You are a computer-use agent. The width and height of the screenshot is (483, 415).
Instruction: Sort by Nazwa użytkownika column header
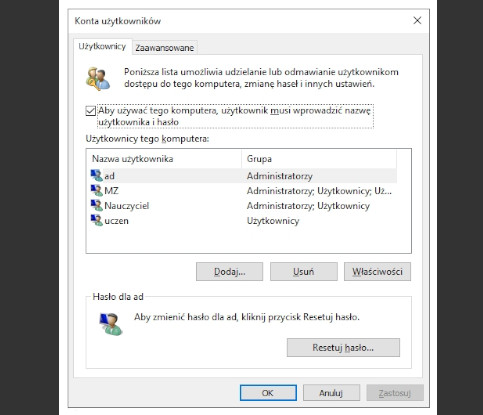coord(164,159)
